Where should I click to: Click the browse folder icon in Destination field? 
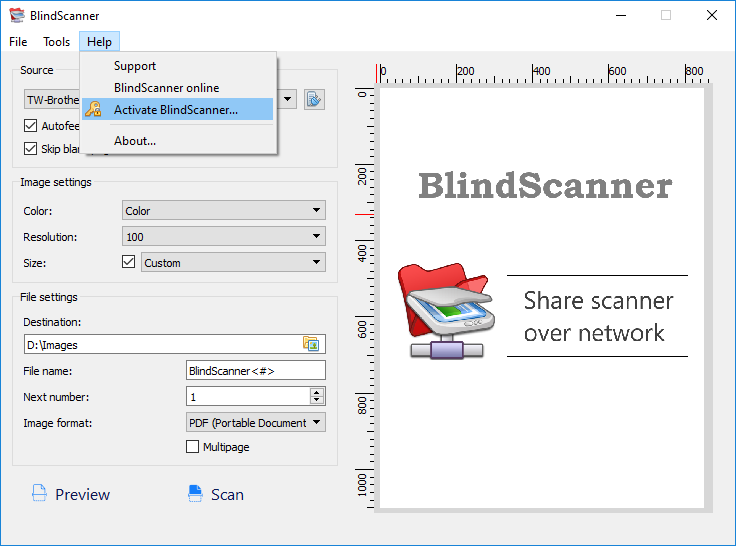tap(311, 344)
